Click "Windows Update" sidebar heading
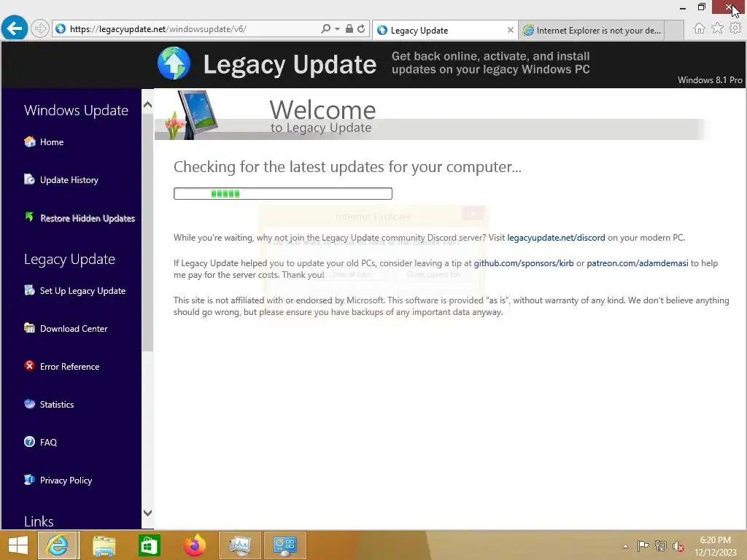The image size is (747, 560). point(76,111)
